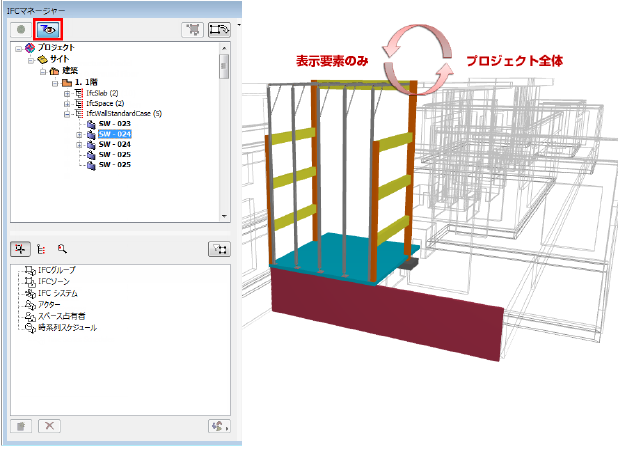This screenshot has height=450, width=618.
Task: Select the IFC システム label
Action: tap(58, 294)
